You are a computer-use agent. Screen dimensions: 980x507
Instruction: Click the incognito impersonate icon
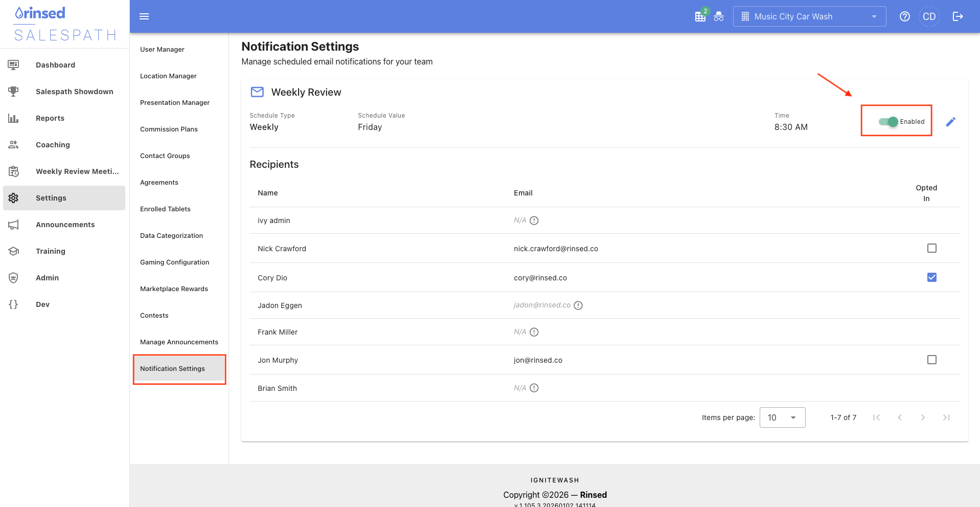pyautogui.click(x=719, y=16)
